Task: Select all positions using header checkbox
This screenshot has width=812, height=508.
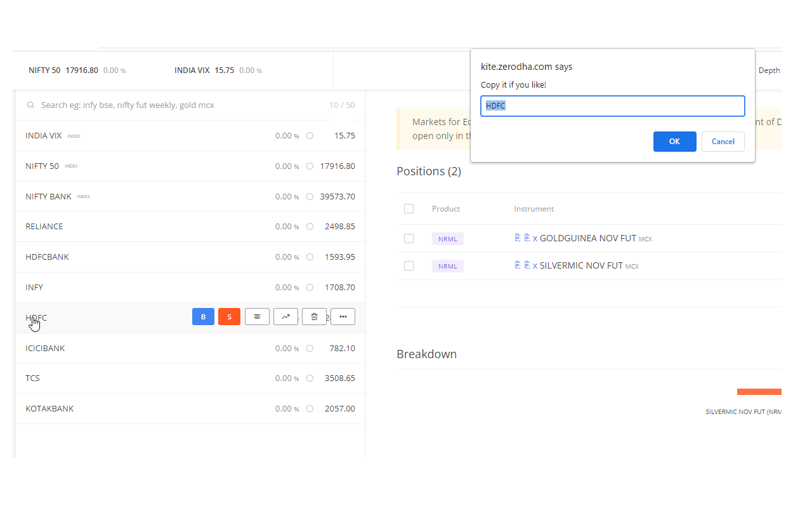Action: pos(409,208)
